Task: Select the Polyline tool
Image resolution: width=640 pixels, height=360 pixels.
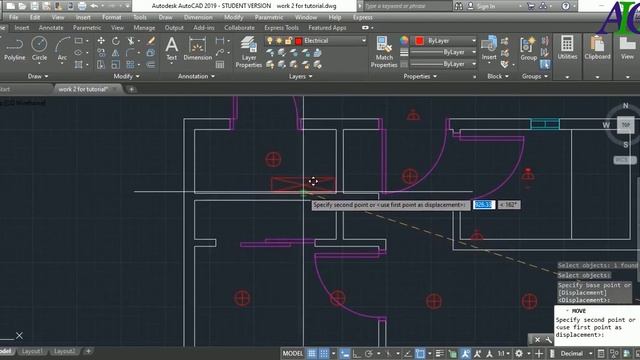Action: (15, 49)
